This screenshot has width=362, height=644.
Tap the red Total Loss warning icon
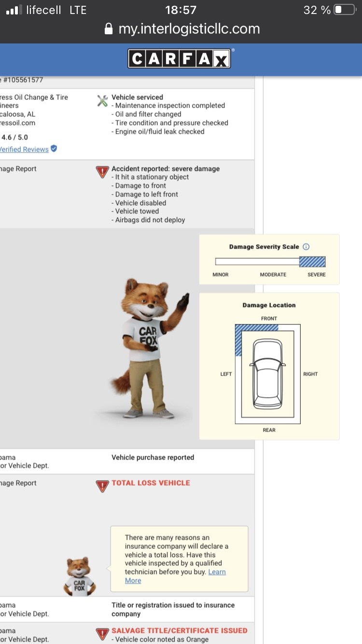click(102, 486)
